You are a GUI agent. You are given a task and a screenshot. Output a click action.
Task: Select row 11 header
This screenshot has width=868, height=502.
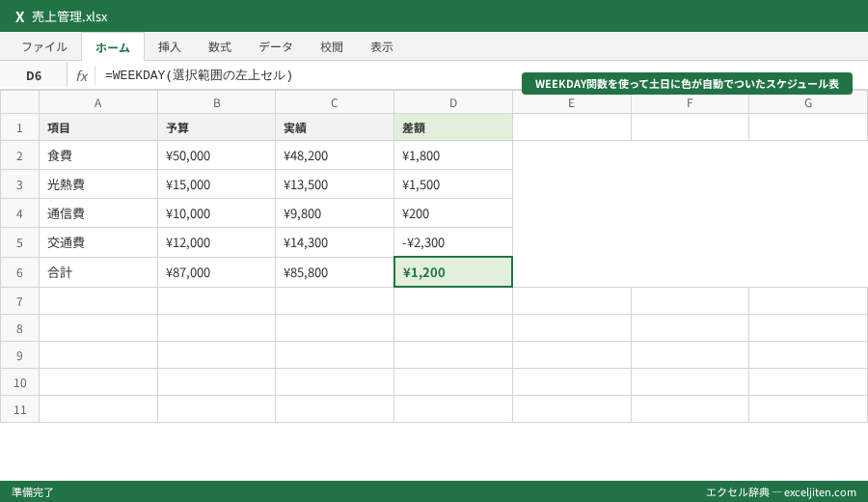(x=19, y=409)
